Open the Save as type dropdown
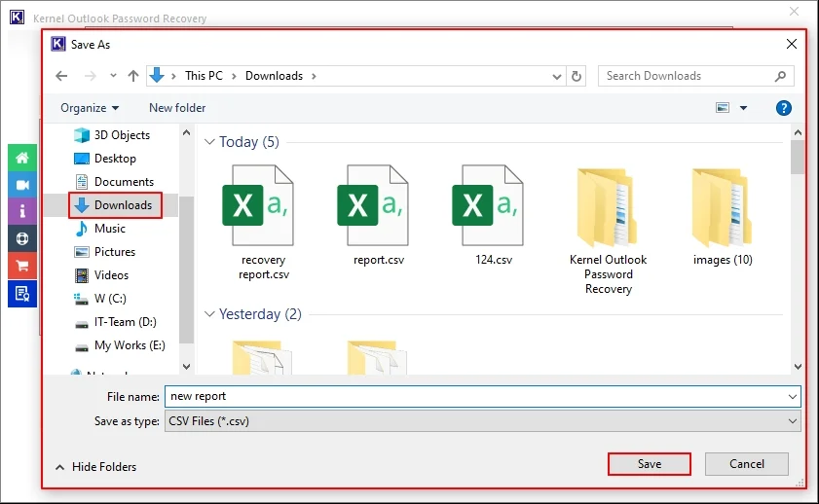 pyautogui.click(x=483, y=421)
